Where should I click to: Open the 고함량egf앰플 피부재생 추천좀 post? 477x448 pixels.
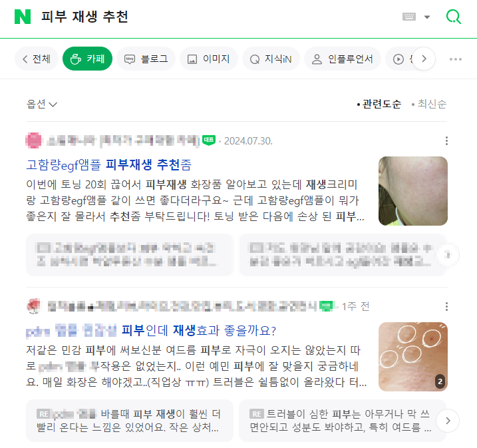point(109,165)
